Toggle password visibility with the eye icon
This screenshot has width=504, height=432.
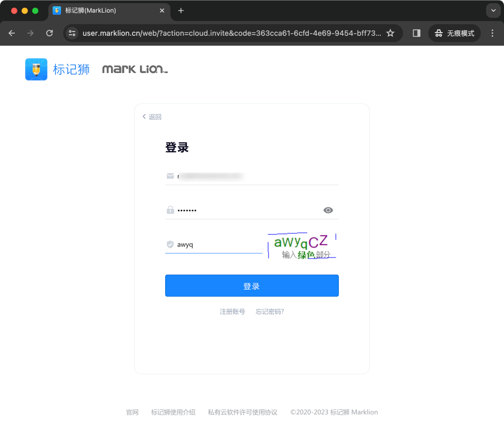tap(328, 210)
